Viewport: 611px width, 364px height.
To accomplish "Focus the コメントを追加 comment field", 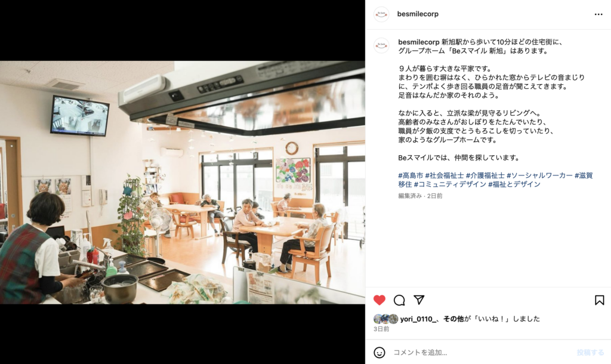I will point(482,352).
